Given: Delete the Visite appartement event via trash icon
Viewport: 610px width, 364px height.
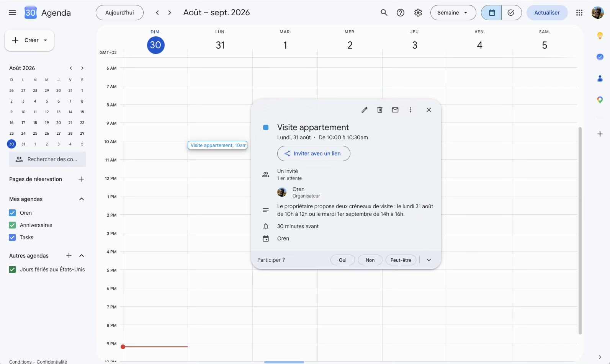Looking at the screenshot, I should tap(380, 110).
